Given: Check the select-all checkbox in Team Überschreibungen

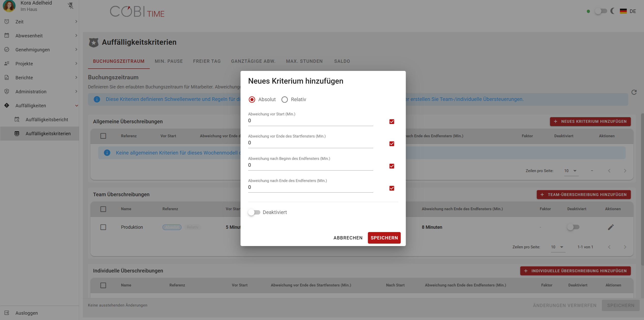Looking at the screenshot, I should (x=103, y=209).
